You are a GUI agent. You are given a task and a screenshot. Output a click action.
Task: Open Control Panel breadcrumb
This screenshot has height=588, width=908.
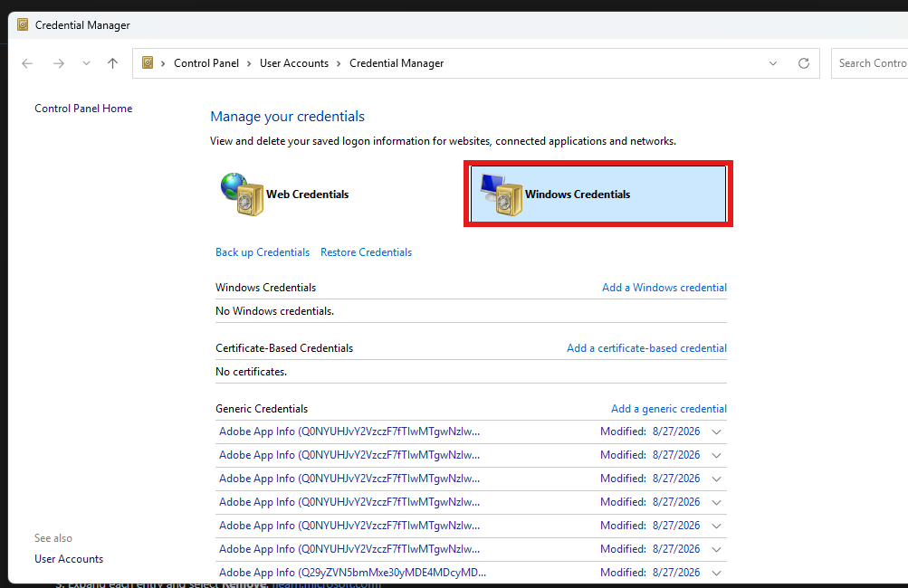pos(206,63)
